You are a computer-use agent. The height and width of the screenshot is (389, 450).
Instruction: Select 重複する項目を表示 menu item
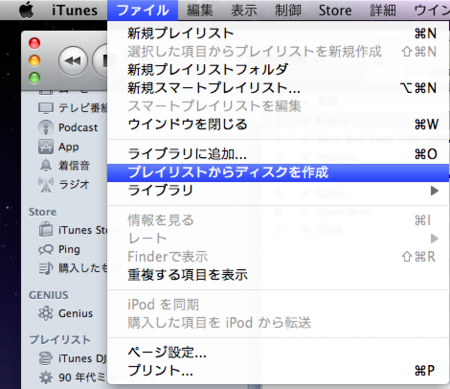click(x=278, y=275)
